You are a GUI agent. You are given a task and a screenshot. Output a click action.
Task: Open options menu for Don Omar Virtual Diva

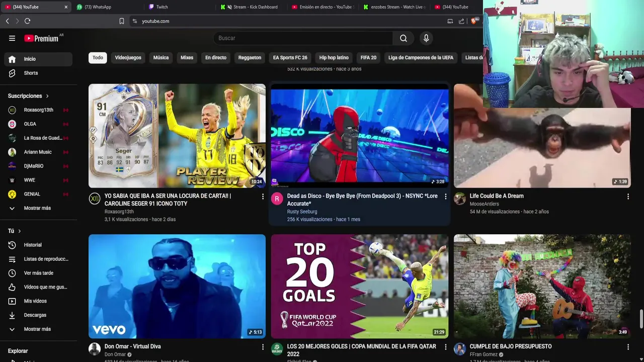pyautogui.click(x=263, y=347)
